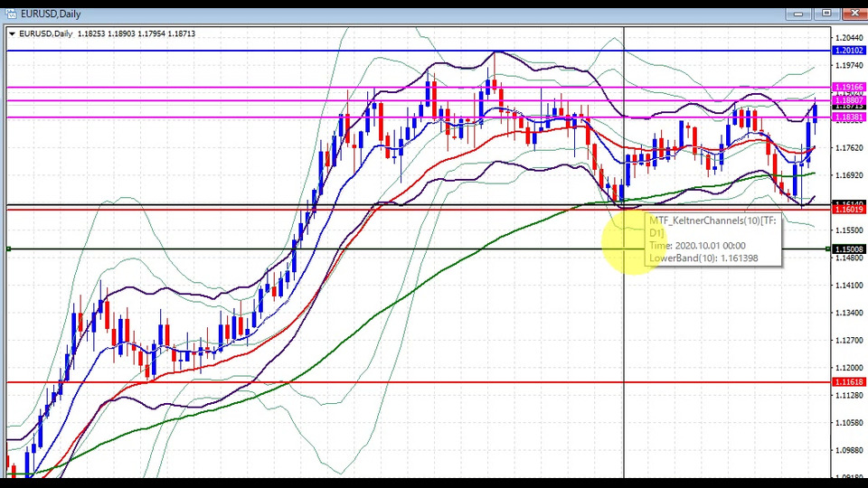Expand the triangle next to EURUSD,Daily label
Viewport: 868px width, 488px height.
pyautogui.click(x=12, y=33)
